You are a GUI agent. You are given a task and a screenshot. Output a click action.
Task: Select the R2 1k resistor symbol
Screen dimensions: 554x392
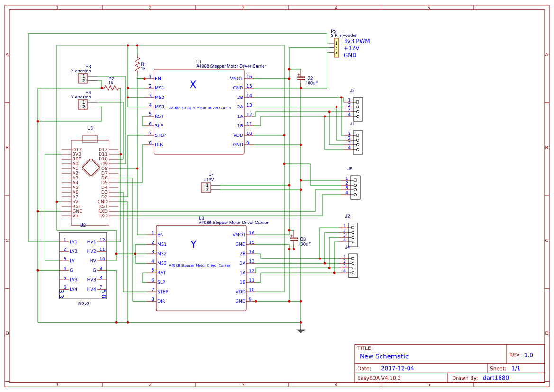[x=111, y=87]
